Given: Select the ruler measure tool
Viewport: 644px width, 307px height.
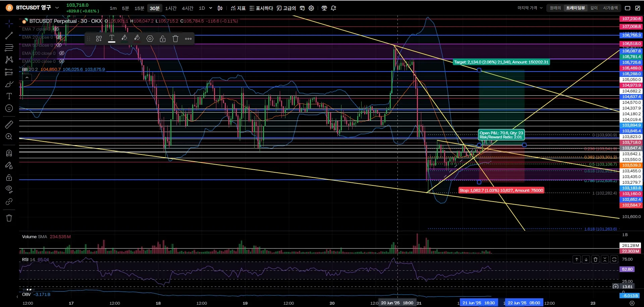Looking at the screenshot, I should click(x=9, y=125).
